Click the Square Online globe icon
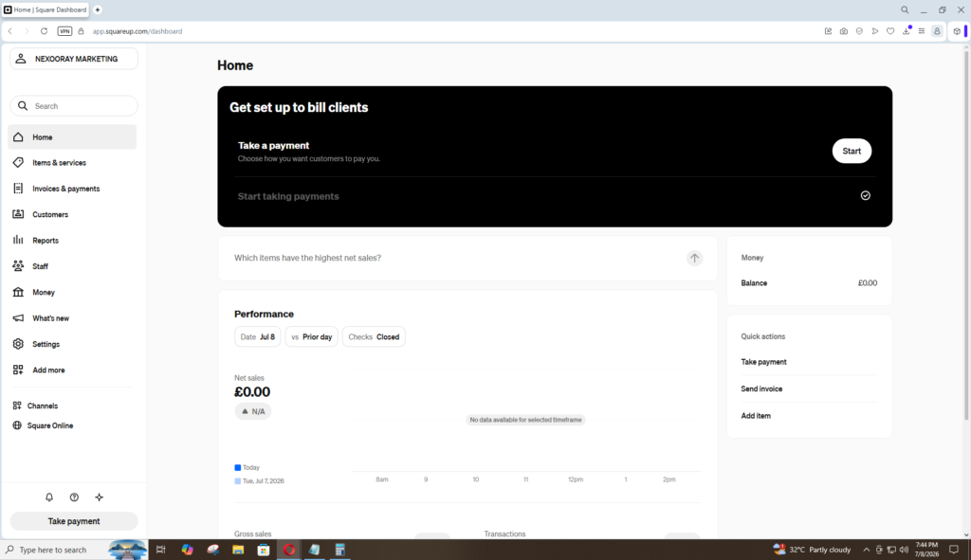Image resolution: width=971 pixels, height=560 pixels. click(17, 425)
